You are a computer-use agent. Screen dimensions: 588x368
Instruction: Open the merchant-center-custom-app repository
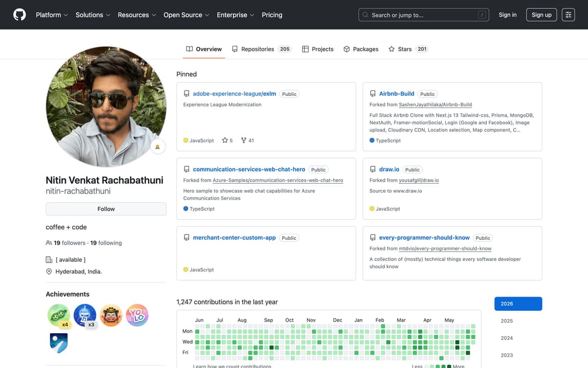tap(234, 238)
